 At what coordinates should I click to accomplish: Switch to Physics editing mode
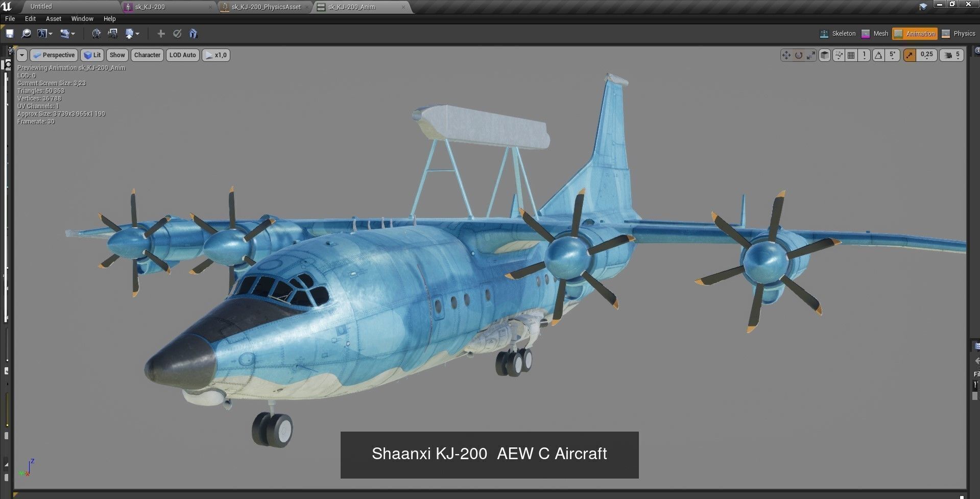pyautogui.click(x=959, y=34)
